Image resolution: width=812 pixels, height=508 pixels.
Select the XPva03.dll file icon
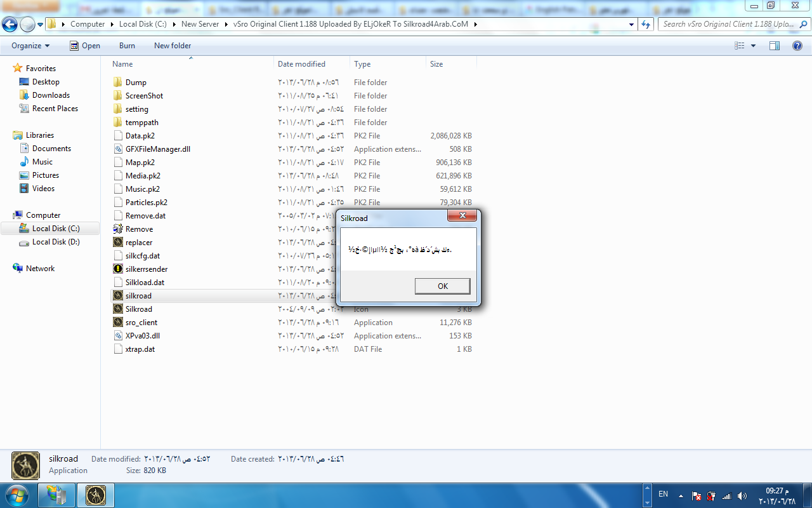(x=118, y=335)
